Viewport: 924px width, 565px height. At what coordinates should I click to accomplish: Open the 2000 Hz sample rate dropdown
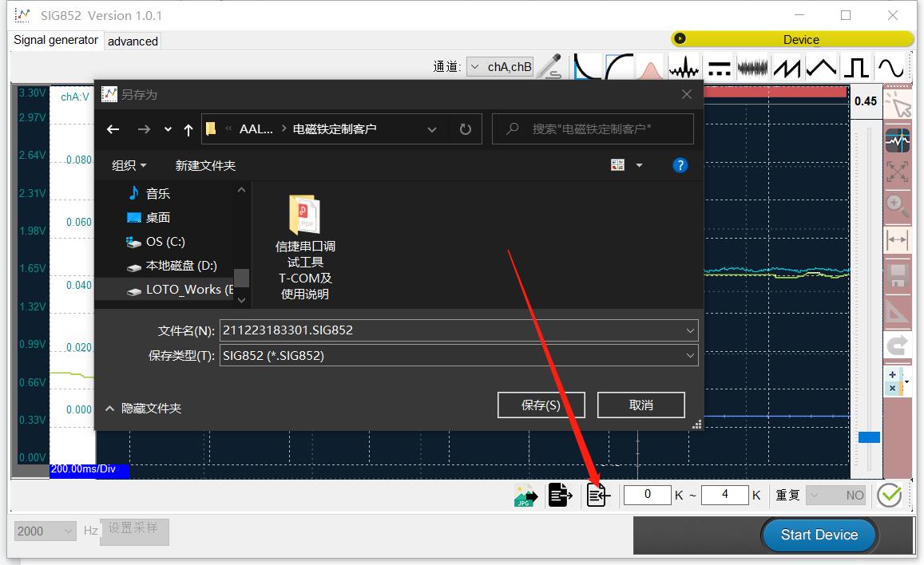coord(46,531)
